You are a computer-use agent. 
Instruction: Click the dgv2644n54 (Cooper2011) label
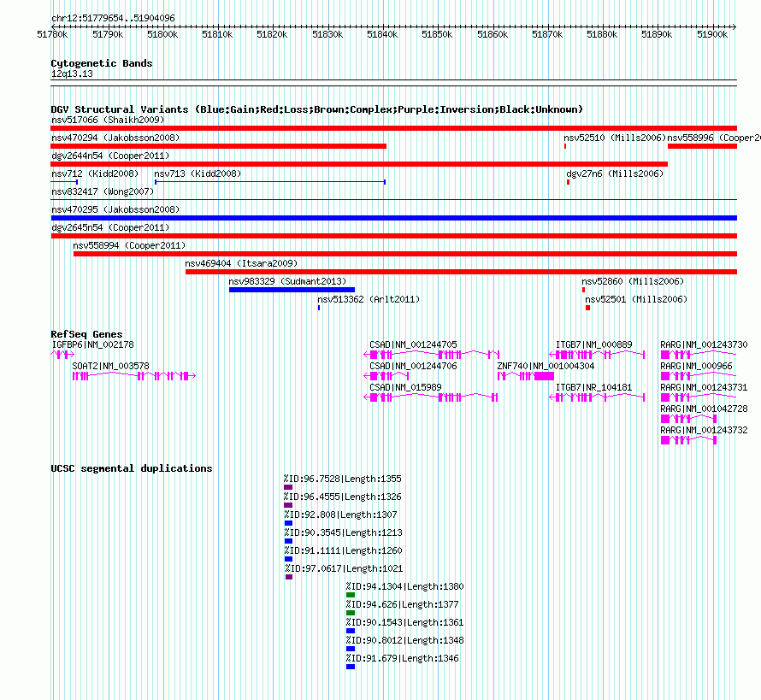coord(110,156)
